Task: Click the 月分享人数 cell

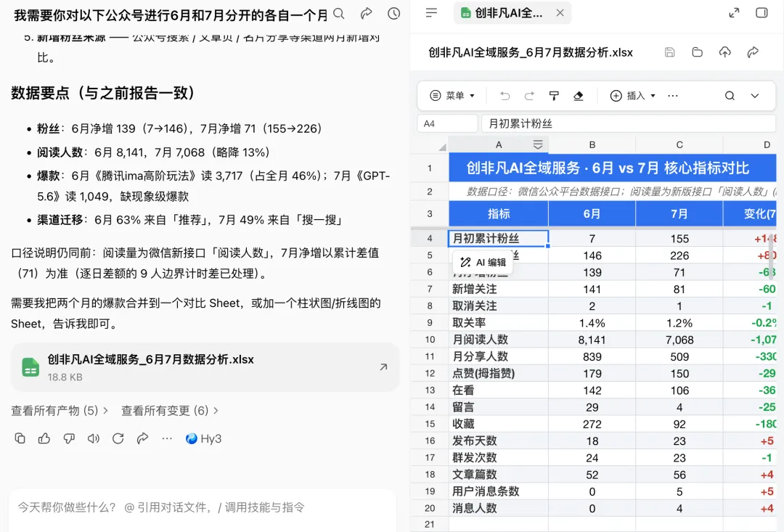Action: point(499,356)
